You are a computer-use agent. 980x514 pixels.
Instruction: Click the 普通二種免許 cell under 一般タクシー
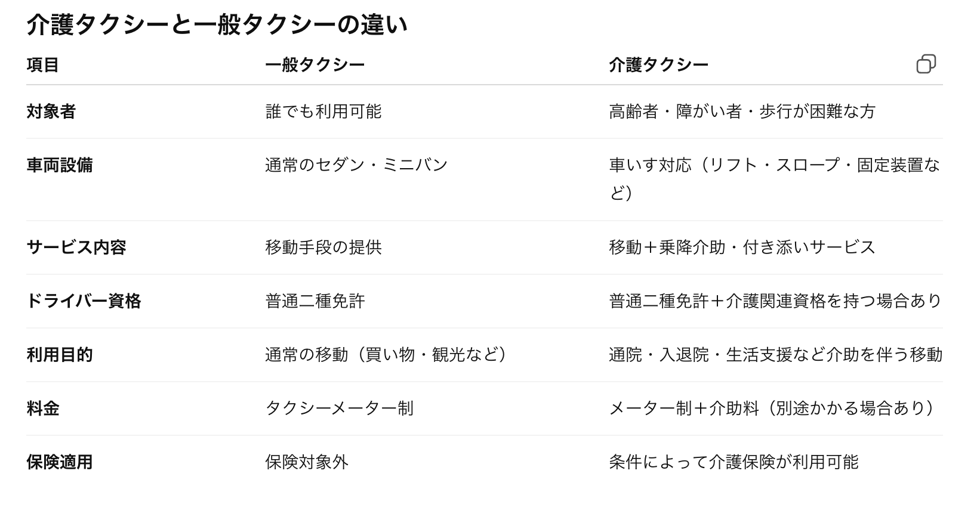coord(315,301)
